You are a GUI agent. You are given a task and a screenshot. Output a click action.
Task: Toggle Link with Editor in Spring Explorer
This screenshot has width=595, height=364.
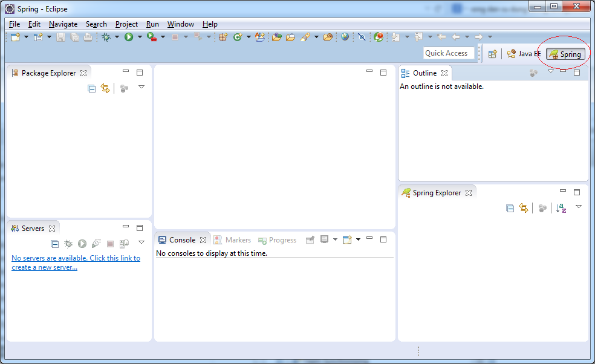click(x=524, y=208)
